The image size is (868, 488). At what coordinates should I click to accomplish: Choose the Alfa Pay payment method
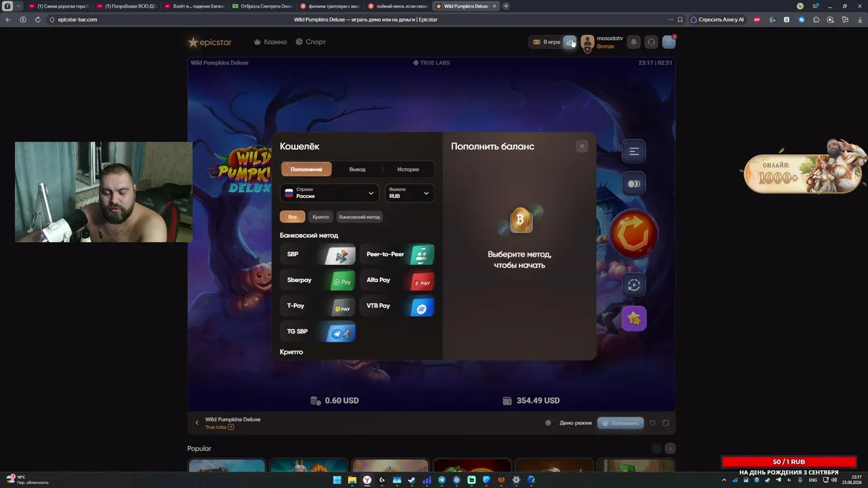click(397, 281)
